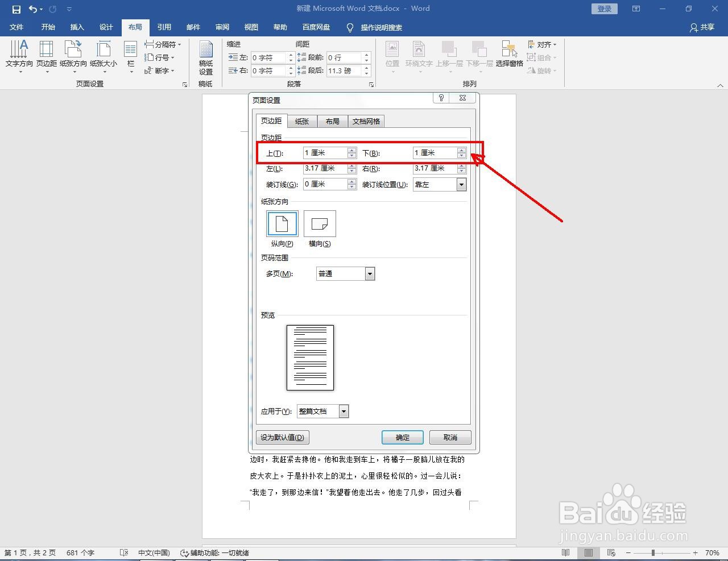The image size is (728, 561).
Task: Open the Margins (页边距) ribbon button
Action: click(47, 57)
